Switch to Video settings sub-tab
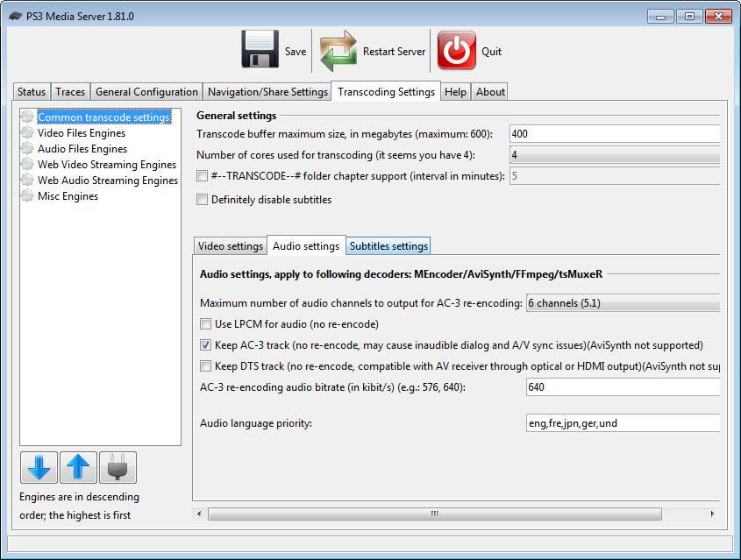 pyautogui.click(x=231, y=246)
